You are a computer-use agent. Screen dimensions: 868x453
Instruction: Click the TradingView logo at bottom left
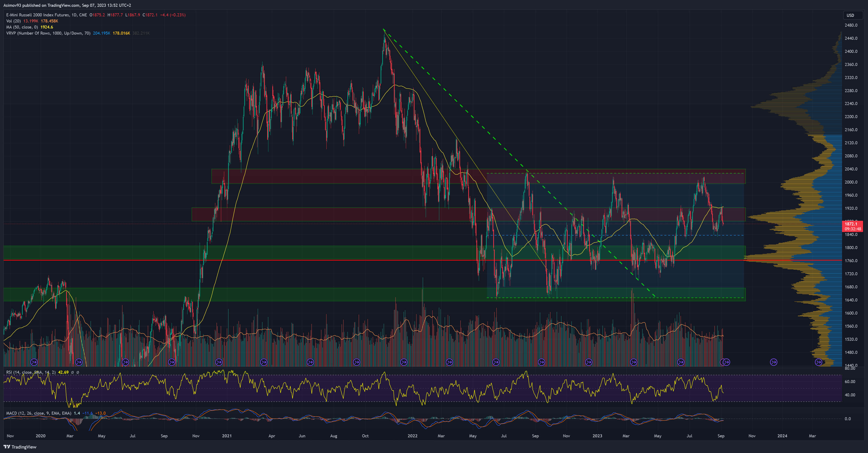pyautogui.click(x=20, y=447)
